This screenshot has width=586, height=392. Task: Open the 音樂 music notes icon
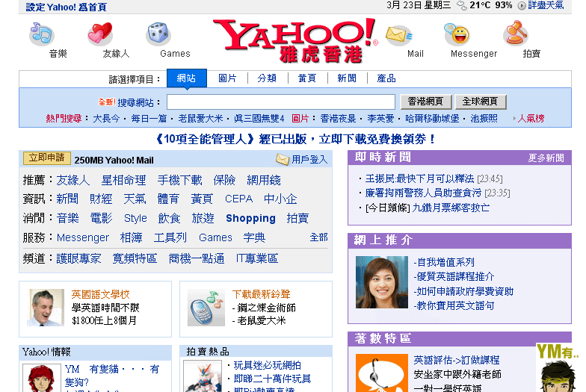coord(42,34)
